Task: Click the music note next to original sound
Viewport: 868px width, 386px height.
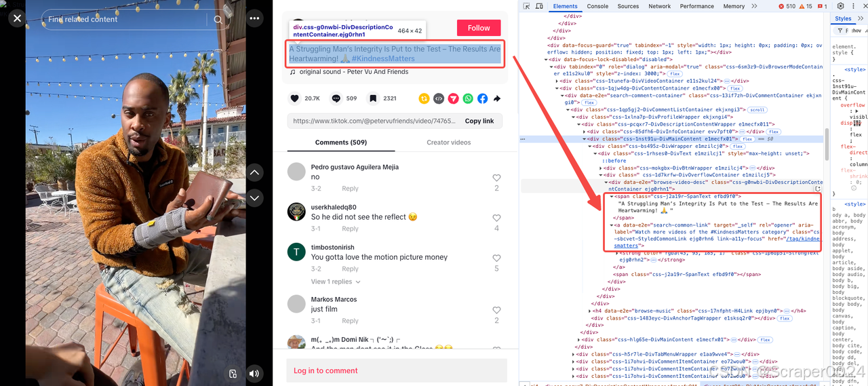Action: [x=292, y=72]
